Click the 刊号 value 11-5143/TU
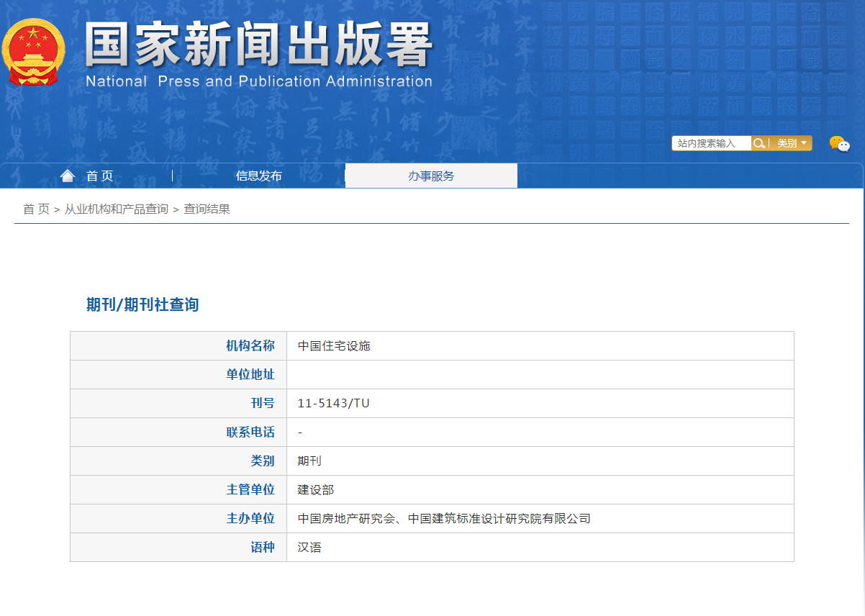The image size is (865, 616). (334, 404)
